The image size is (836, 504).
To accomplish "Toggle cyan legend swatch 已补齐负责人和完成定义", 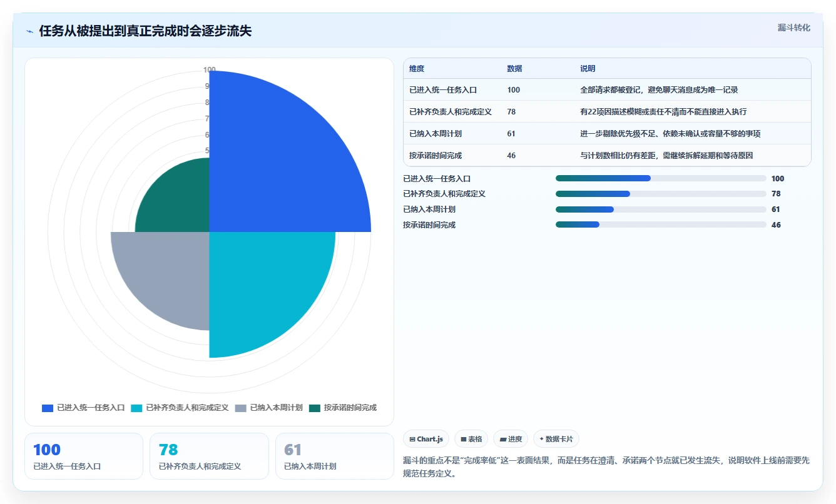I will point(136,408).
